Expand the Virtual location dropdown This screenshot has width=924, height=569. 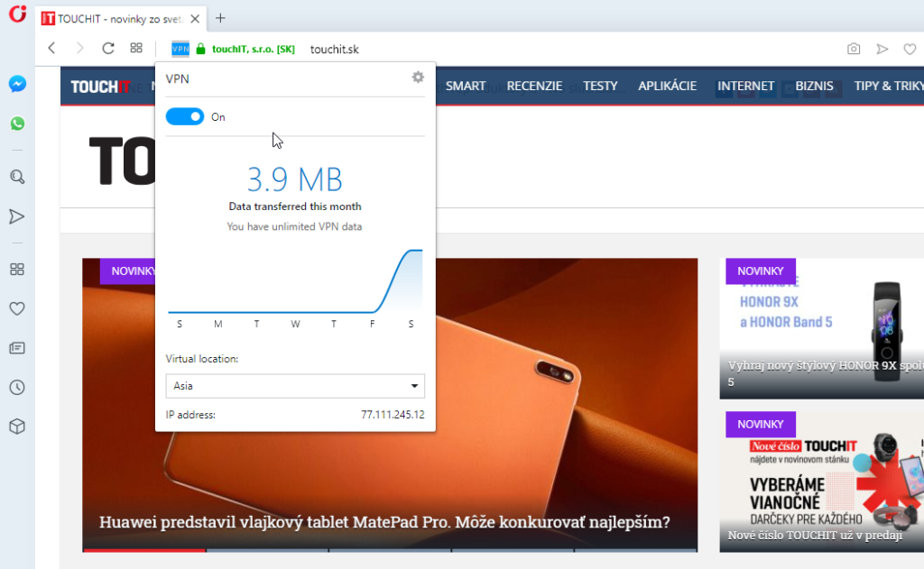[x=295, y=386]
